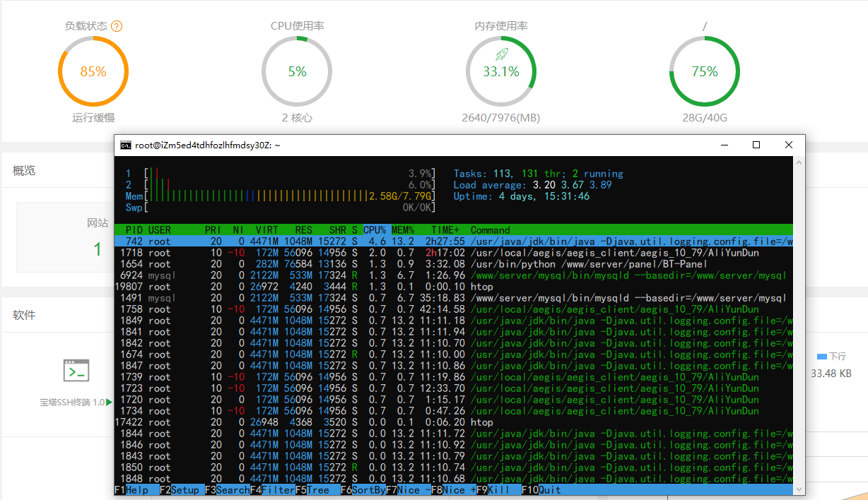Screen dimensions: 868x500
Task: Maximize the terminal window
Action: tap(756, 145)
